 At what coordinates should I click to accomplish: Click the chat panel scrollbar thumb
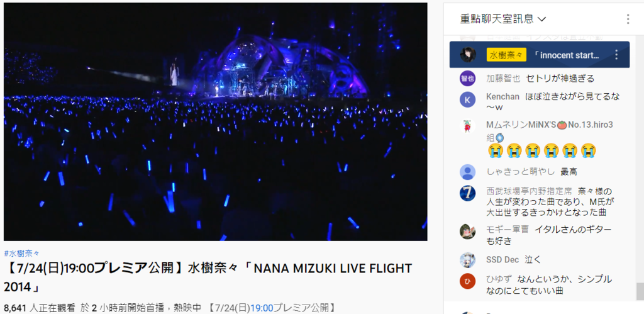640,292
